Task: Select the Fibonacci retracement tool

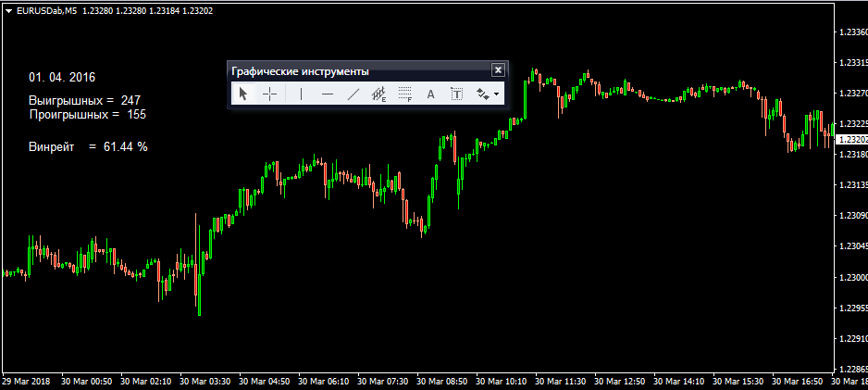Action: point(405,94)
